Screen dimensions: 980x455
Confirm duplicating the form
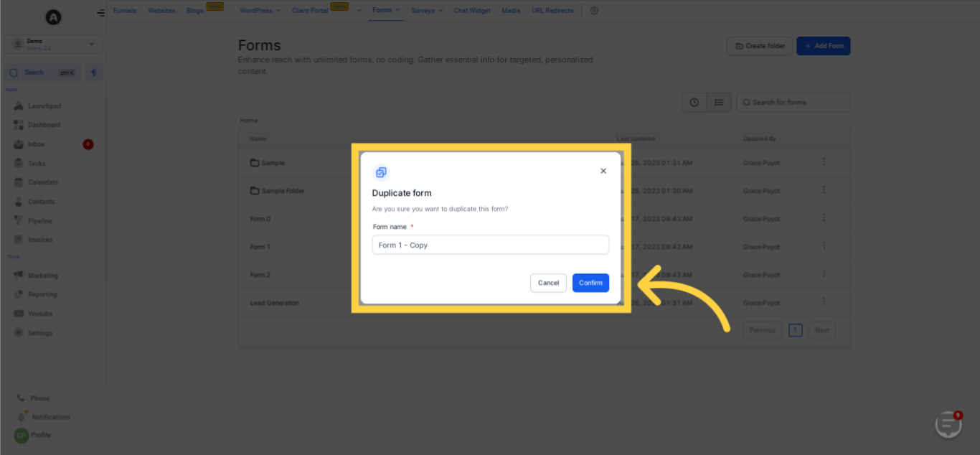click(590, 283)
